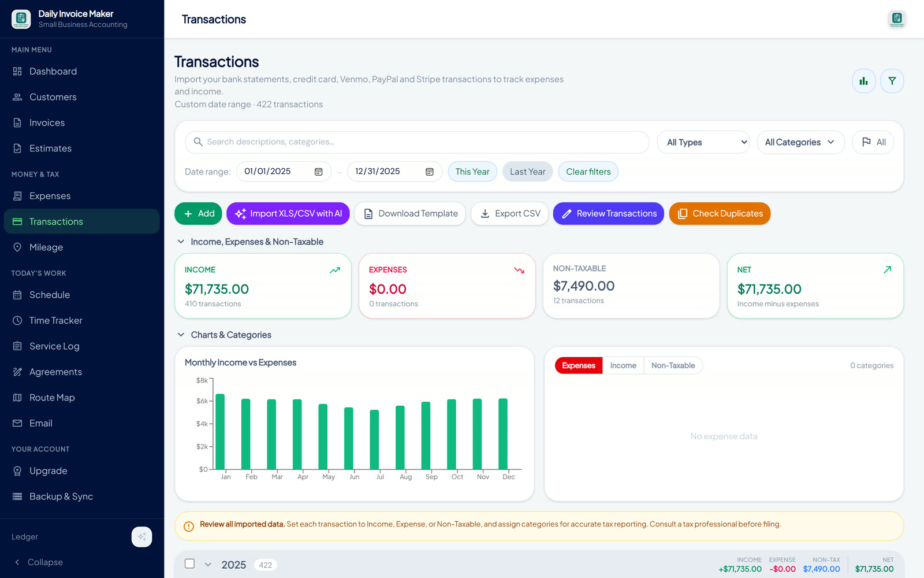Switch to the Non-Taxable category tab
Screen dimensions: 924x578
pos(673,365)
